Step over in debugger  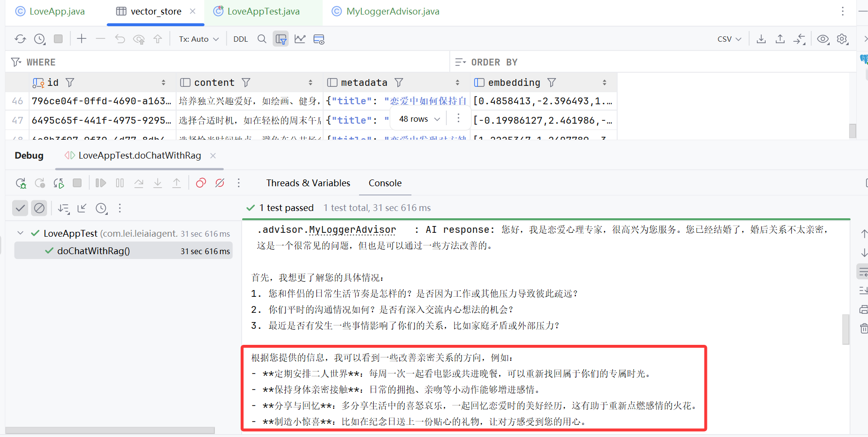(x=139, y=183)
